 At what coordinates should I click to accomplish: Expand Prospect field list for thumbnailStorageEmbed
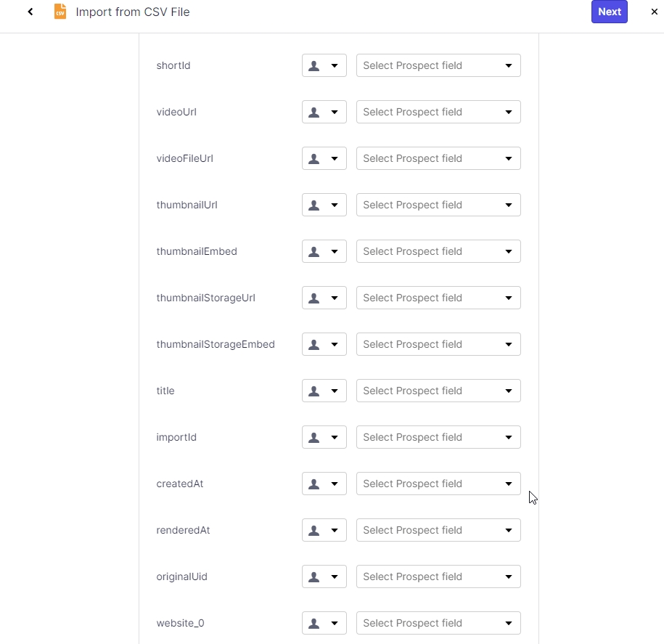tap(438, 344)
